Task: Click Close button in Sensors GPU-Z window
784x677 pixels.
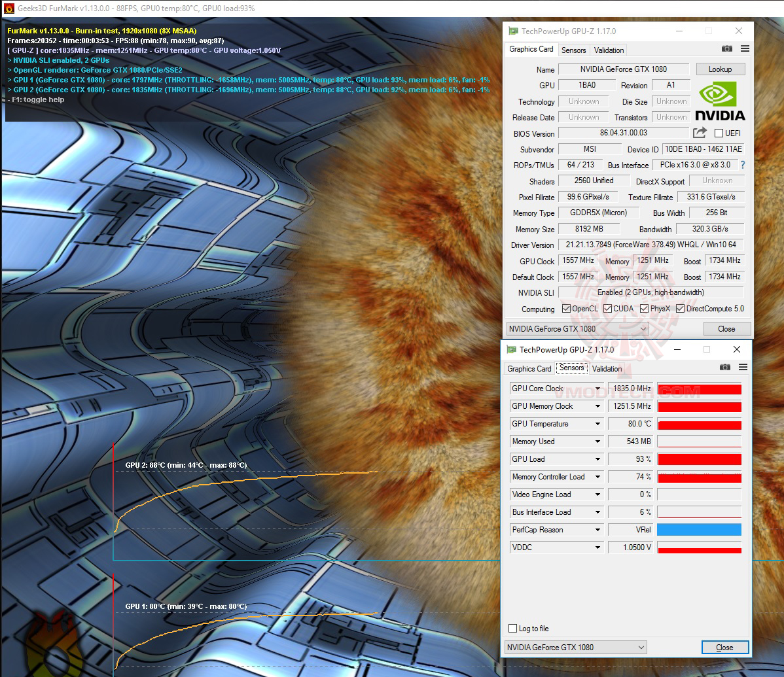Action: pyautogui.click(x=724, y=648)
